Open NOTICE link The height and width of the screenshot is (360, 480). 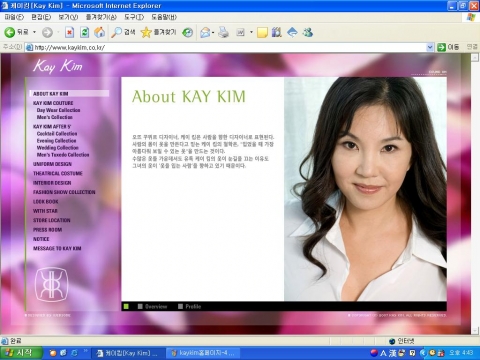[x=41, y=239]
